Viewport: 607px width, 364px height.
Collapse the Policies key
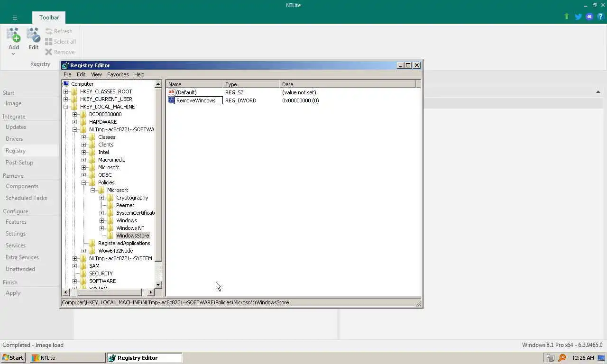point(84,182)
